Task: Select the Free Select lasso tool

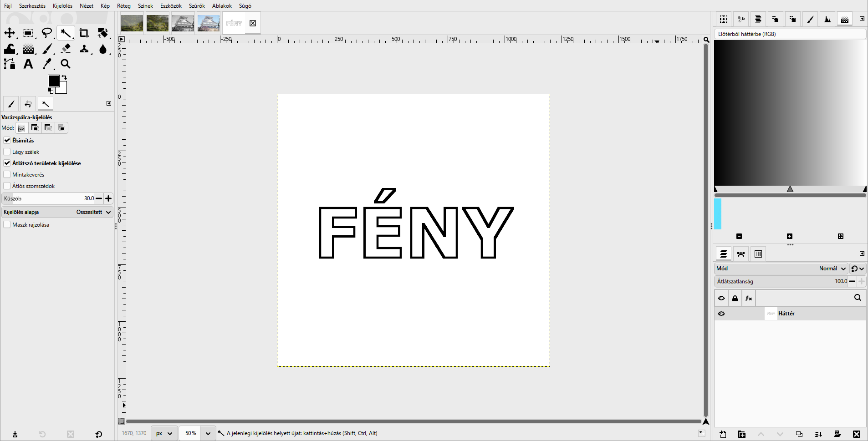Action: 47,33
